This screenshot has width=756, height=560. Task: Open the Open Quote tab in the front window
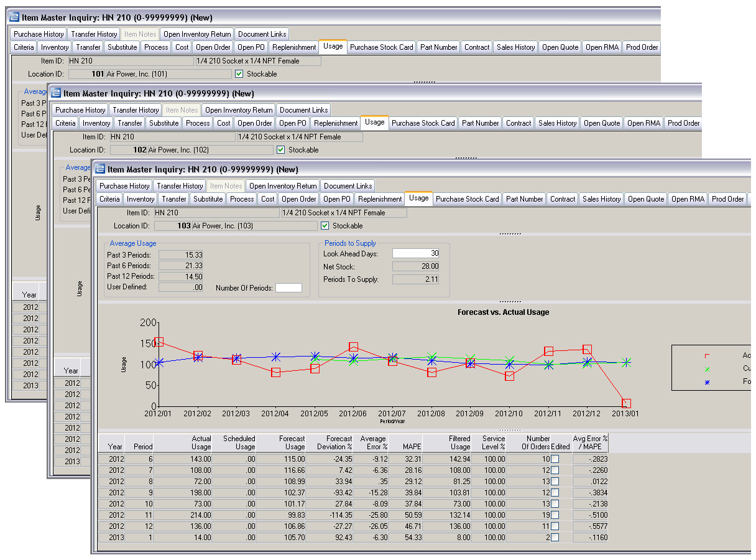(646, 198)
